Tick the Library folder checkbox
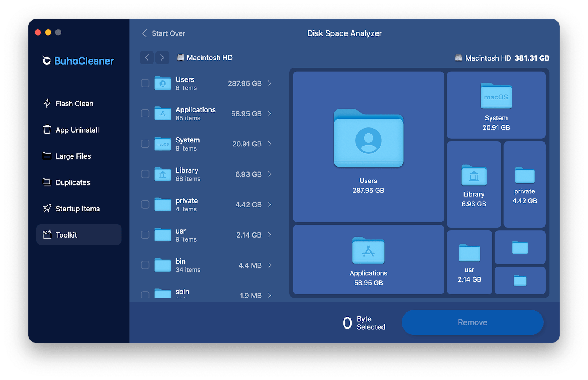This screenshot has height=380, width=588. (x=145, y=174)
